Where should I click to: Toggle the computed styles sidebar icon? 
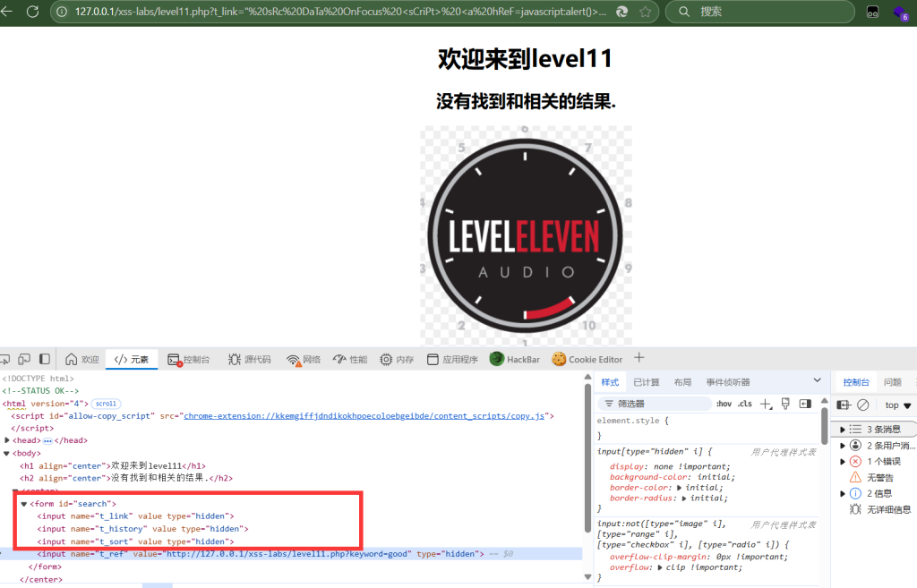point(805,404)
